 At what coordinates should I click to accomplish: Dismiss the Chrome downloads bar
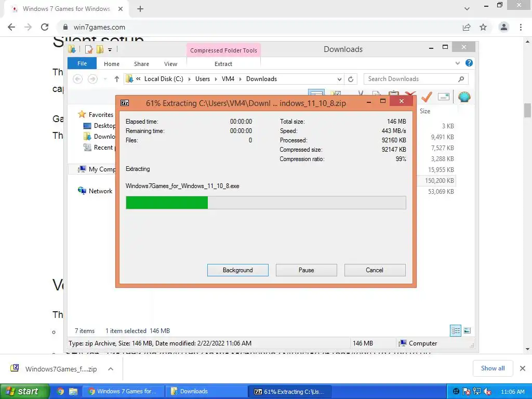(523, 368)
